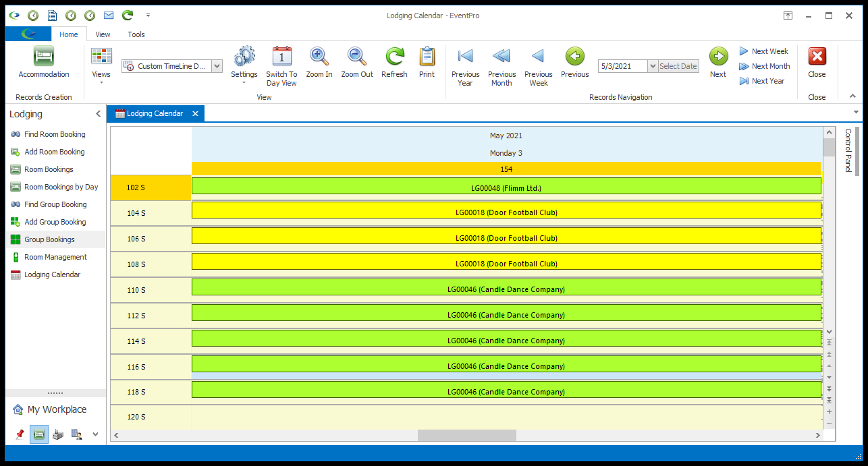Image resolution: width=868 pixels, height=466 pixels.
Task: Open the document tabs list dropdown arrow
Action: click(856, 112)
